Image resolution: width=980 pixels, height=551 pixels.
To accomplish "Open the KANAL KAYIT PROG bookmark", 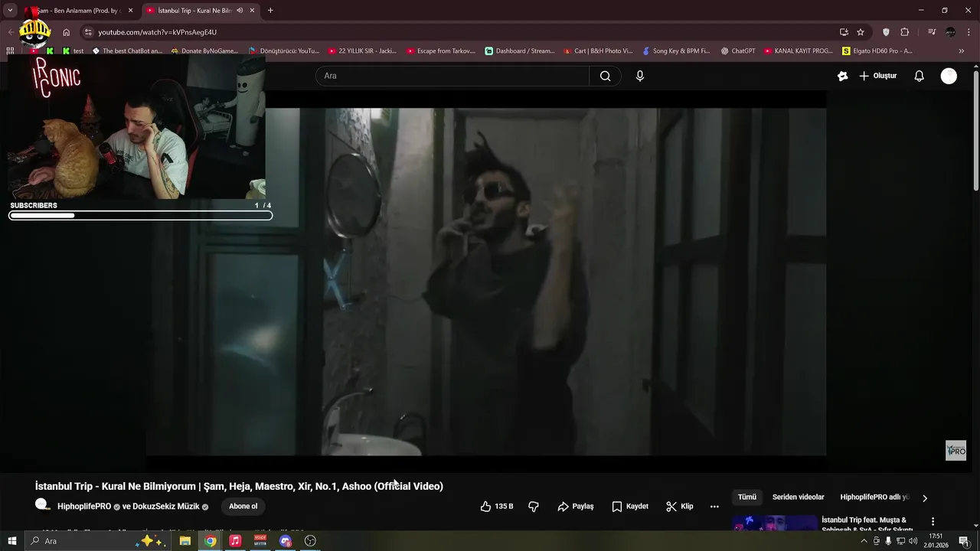I will (798, 51).
